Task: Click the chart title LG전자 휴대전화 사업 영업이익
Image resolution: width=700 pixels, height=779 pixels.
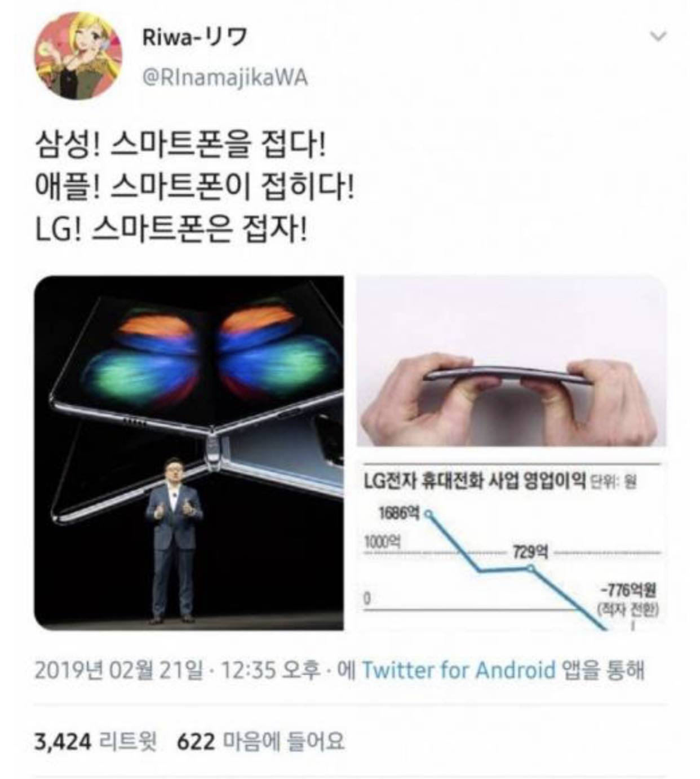Action: [474, 481]
